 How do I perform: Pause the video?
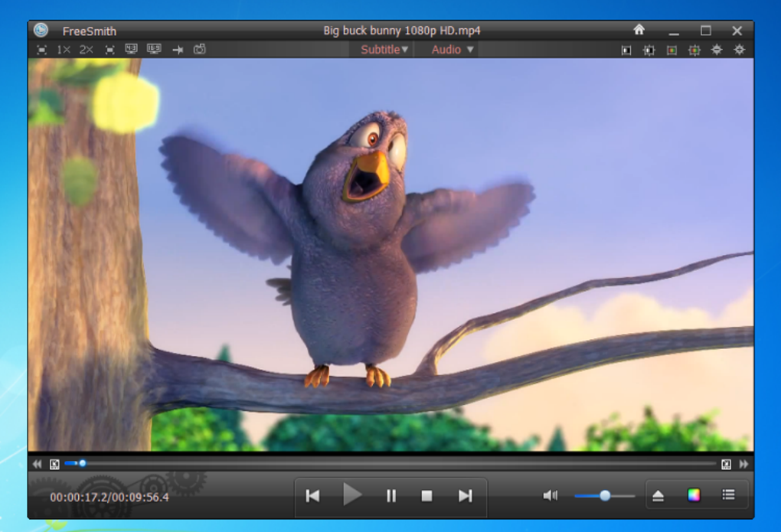(391, 495)
